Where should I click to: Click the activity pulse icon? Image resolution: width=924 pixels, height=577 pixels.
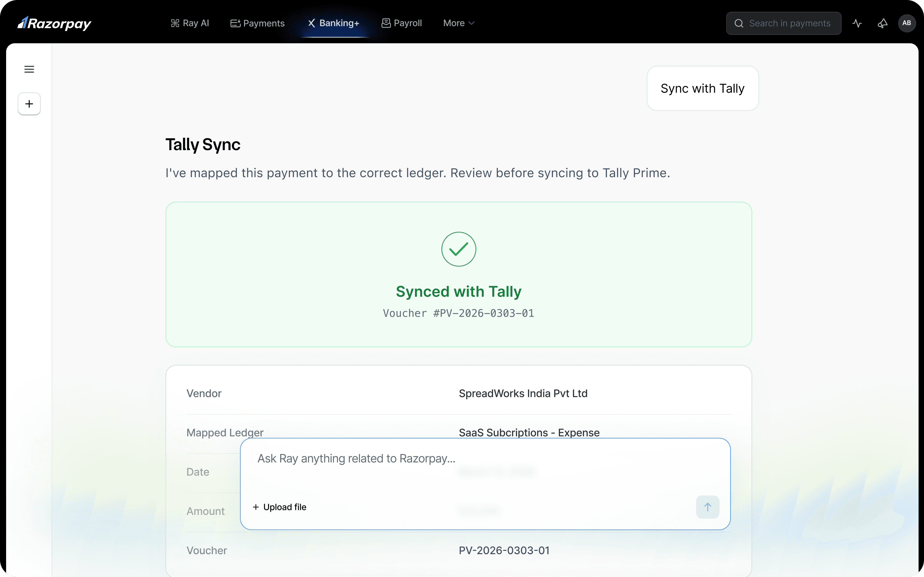pyautogui.click(x=857, y=23)
